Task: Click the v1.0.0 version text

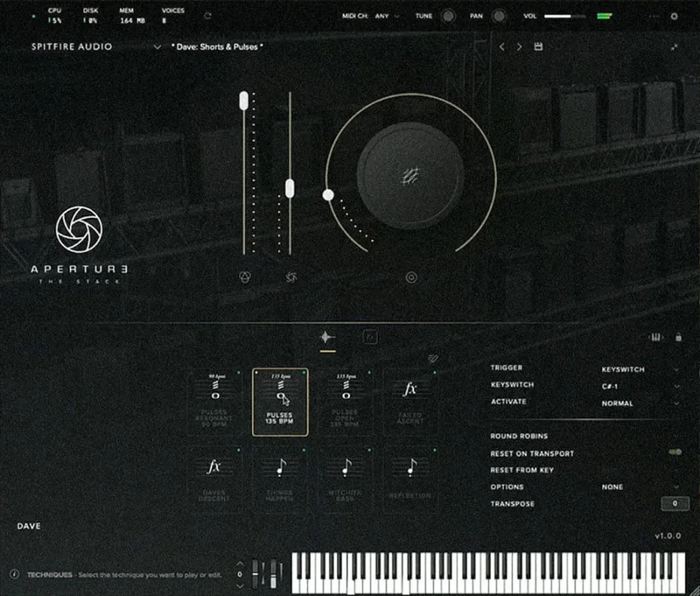Action: pos(668,536)
